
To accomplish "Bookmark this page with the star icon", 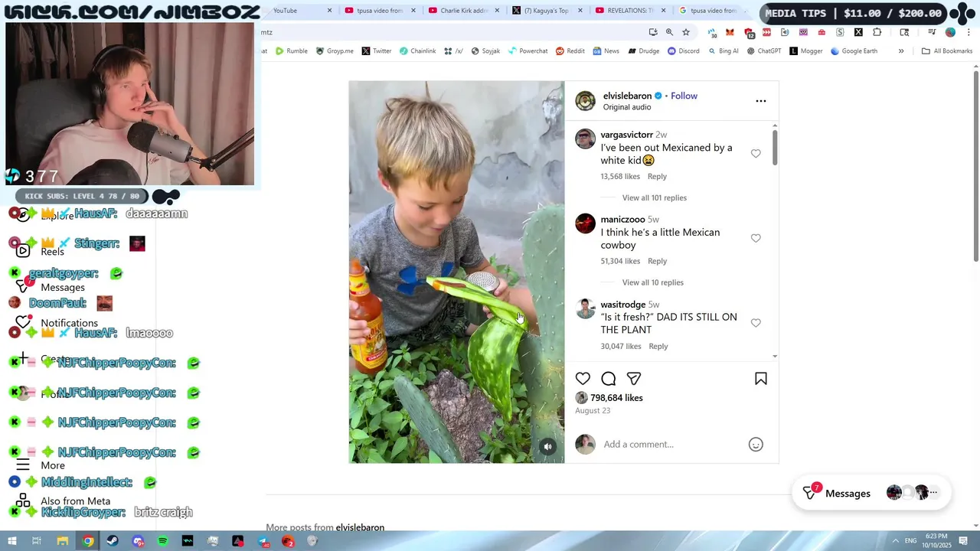I will 686,32.
